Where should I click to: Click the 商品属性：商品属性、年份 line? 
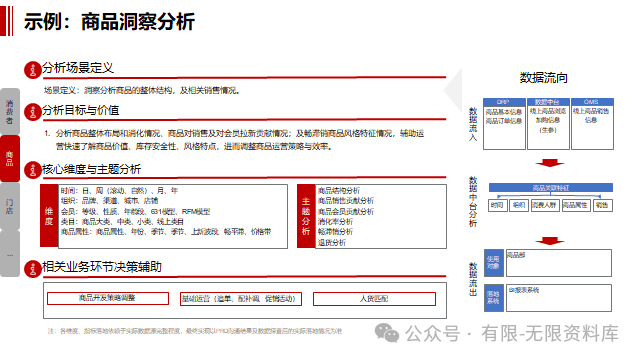point(166,232)
